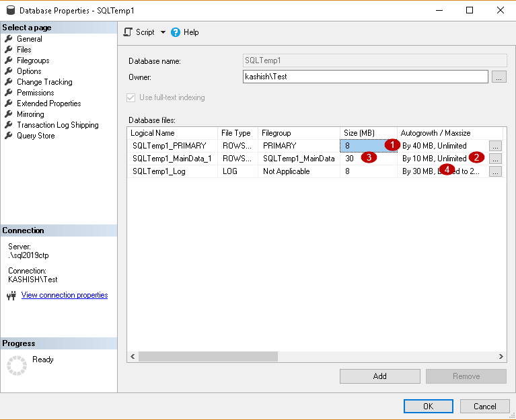Open the Options page
The height and width of the screenshot is (420, 516).
pos(29,71)
